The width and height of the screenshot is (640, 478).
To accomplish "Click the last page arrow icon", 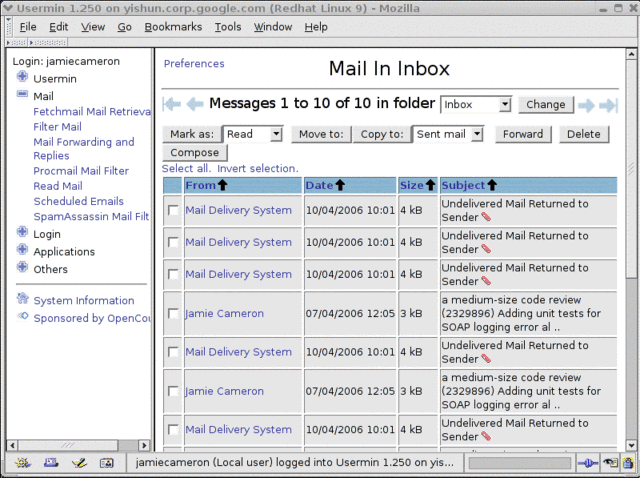I will point(610,104).
